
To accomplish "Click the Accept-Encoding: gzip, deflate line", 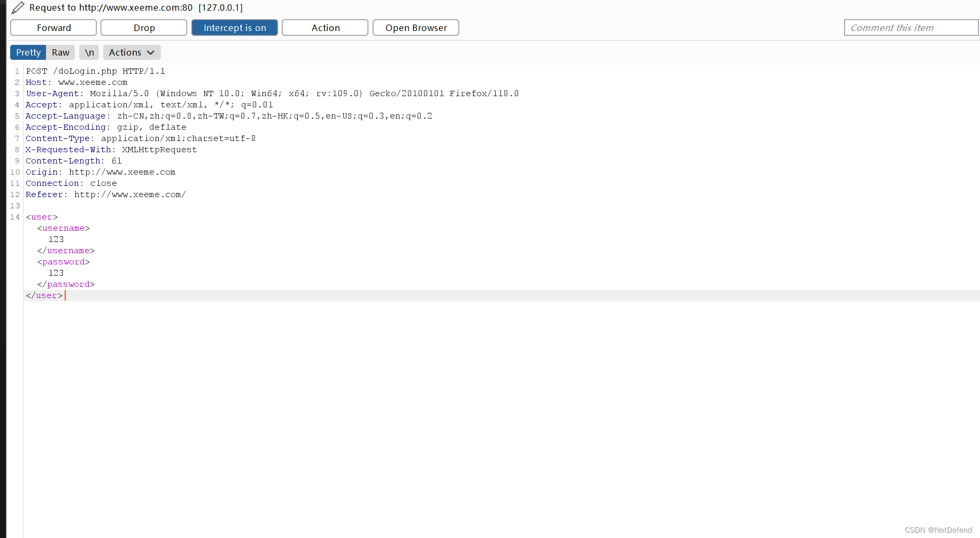I will coord(106,127).
